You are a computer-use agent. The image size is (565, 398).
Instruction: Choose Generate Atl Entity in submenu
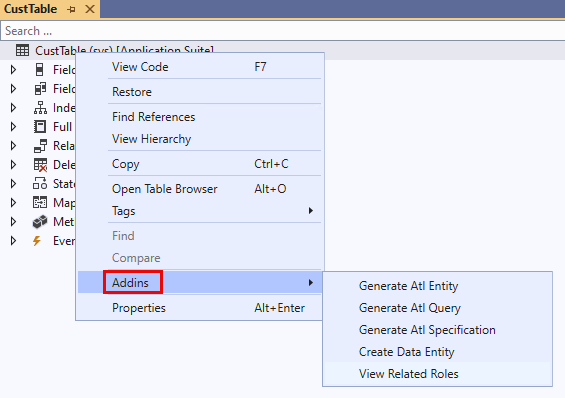(437, 286)
